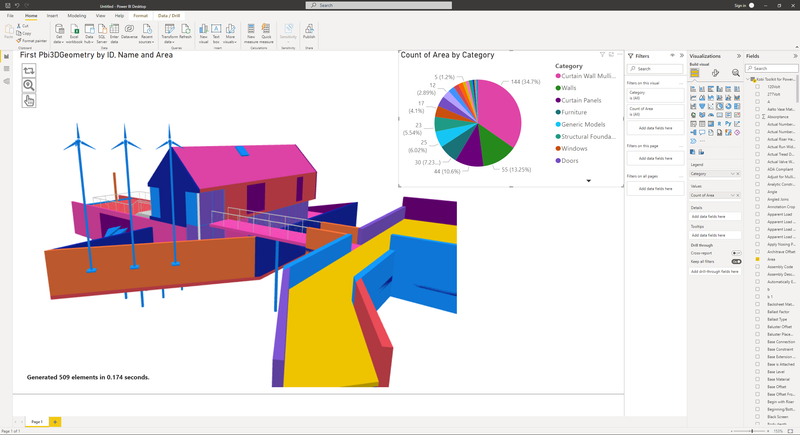Adjust the zoom slider in status bar
The height and width of the screenshot is (435, 800).
(752, 431)
